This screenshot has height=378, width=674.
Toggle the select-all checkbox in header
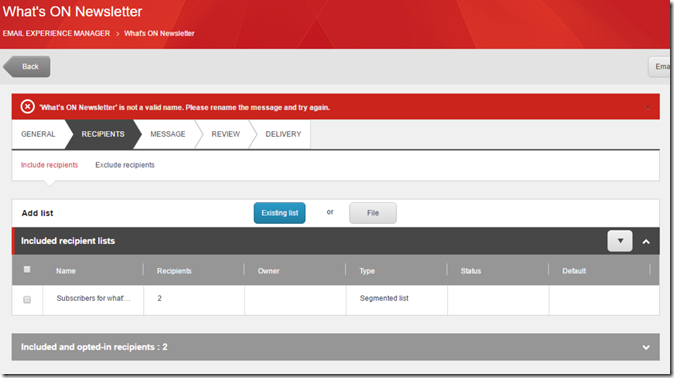coord(27,270)
